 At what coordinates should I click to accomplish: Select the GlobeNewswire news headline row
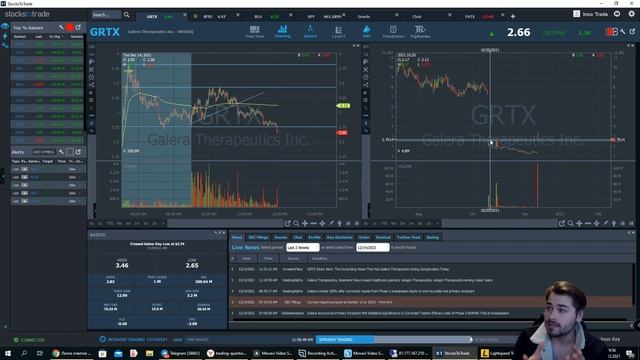(431, 313)
